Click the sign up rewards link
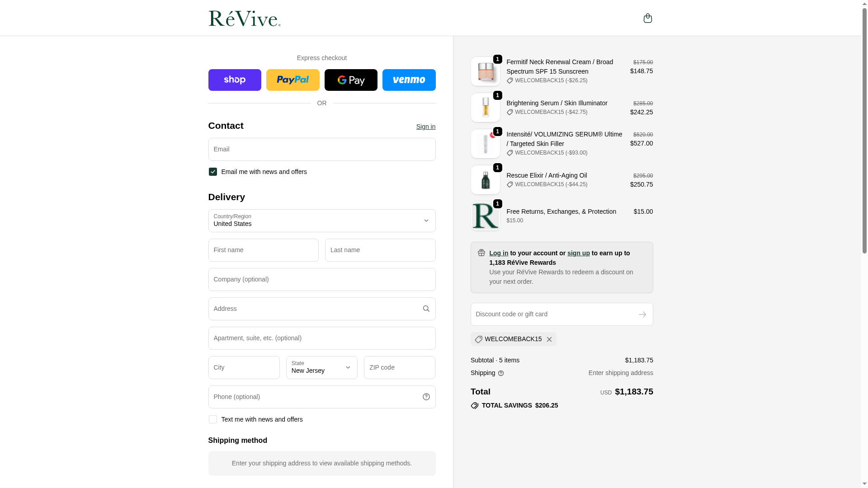 578,253
